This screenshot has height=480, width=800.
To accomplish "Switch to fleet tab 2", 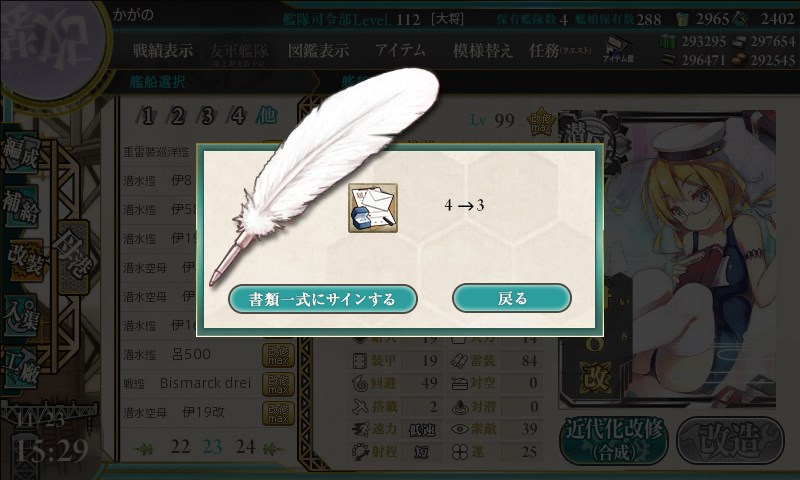I will coord(176,116).
